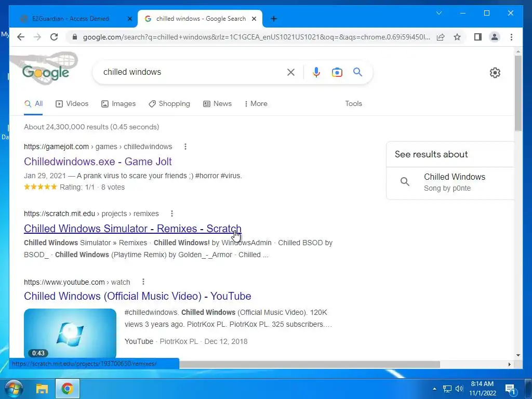Reload the Google search page
Screen dimensions: 532x399
54,37
